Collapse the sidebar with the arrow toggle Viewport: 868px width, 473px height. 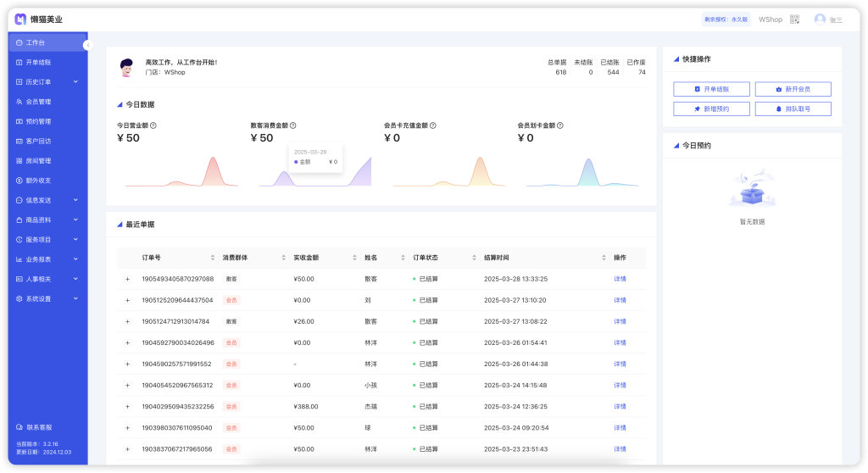[x=87, y=46]
